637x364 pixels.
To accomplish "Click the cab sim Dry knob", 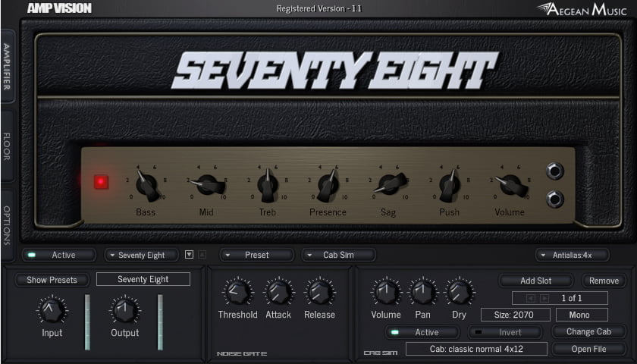I will coord(460,292).
